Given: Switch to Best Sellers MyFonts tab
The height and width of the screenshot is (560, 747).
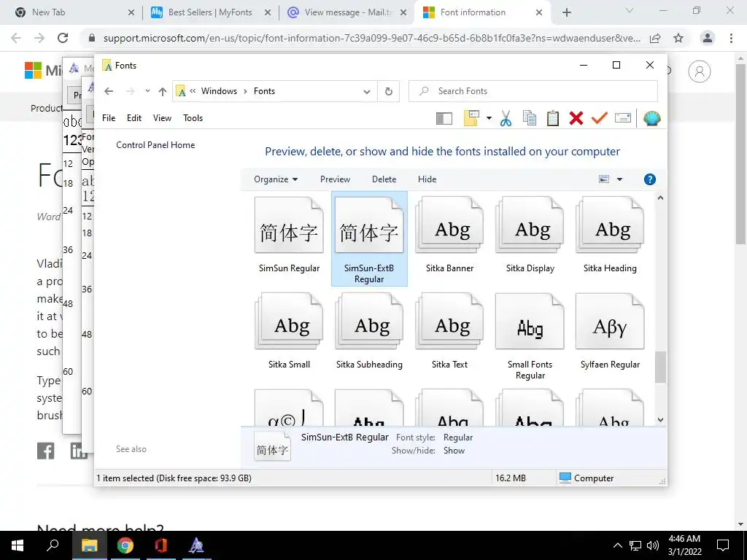Looking at the screenshot, I should coord(209,12).
